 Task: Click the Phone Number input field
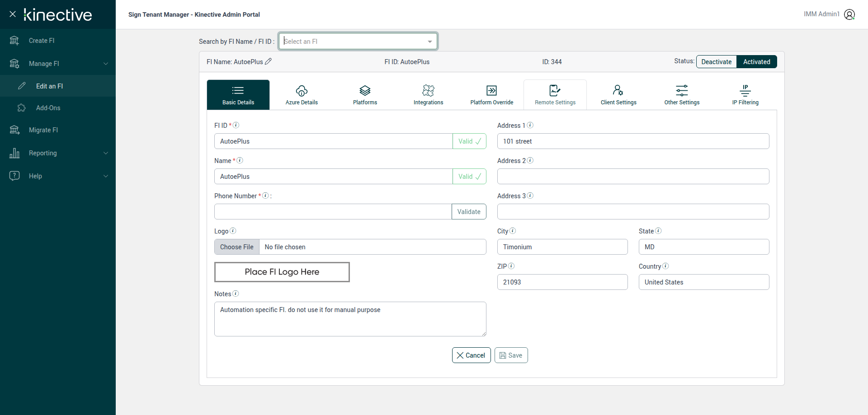click(x=333, y=212)
